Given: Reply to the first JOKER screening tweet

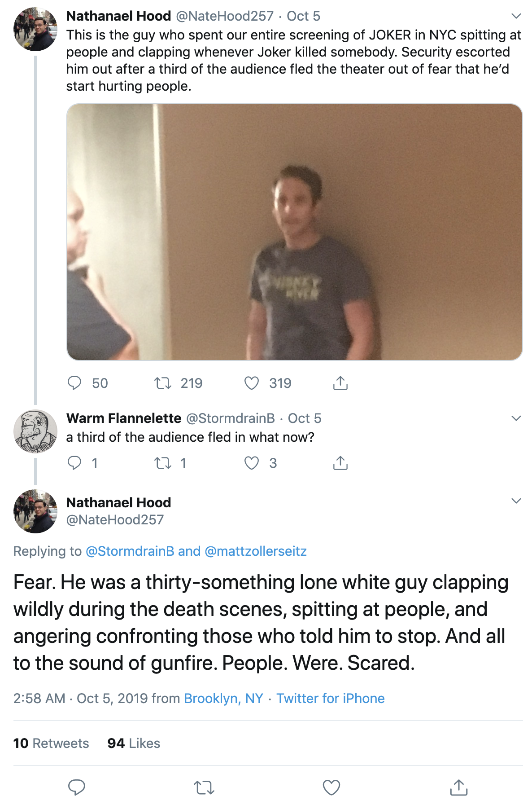Looking at the screenshot, I should click(74, 383).
